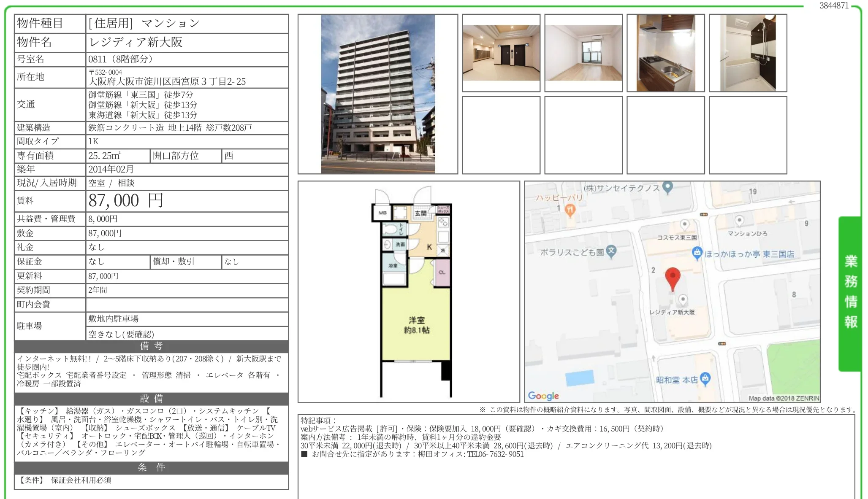
Task: Open the interior room photo with balcony window
Action: tap(584, 52)
